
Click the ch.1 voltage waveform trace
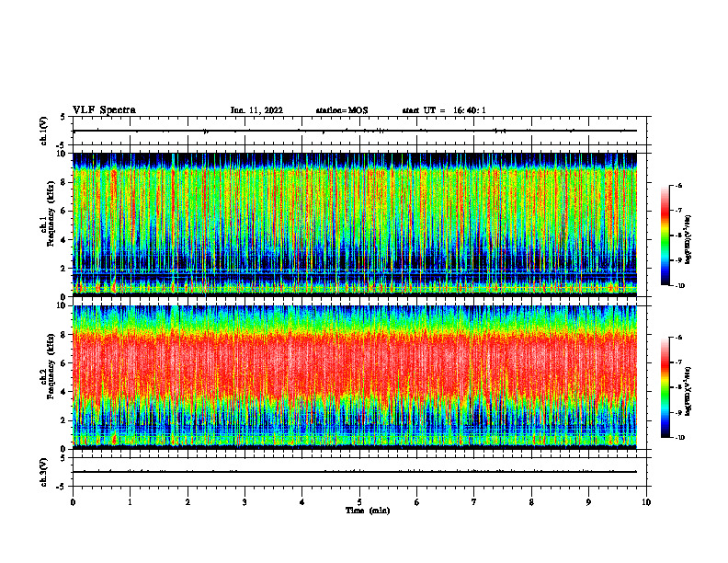tap(355, 131)
